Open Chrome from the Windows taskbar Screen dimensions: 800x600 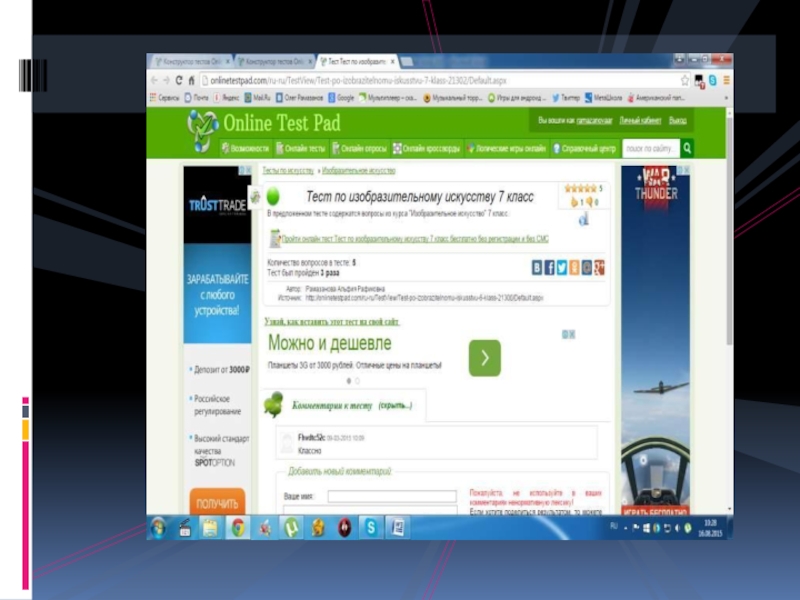click(x=238, y=528)
